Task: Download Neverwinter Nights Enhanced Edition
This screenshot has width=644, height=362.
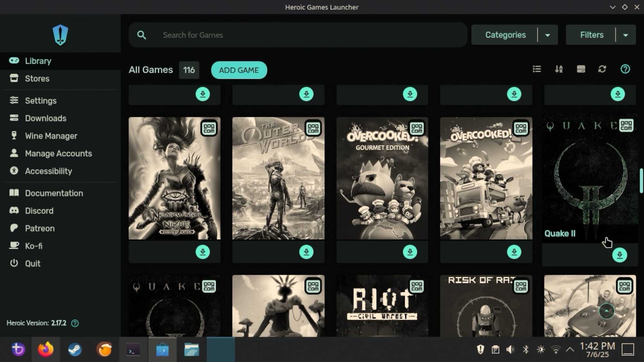Action: pyautogui.click(x=203, y=252)
